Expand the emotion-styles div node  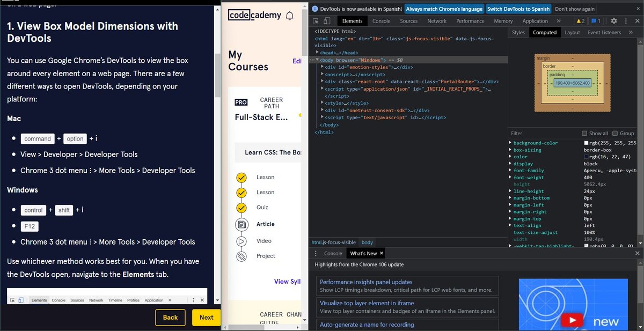[x=323, y=67]
